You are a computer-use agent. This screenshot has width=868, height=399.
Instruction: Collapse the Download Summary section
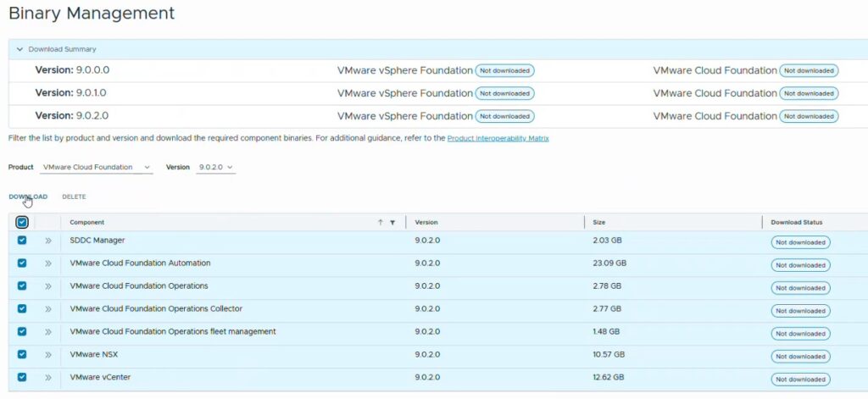20,49
